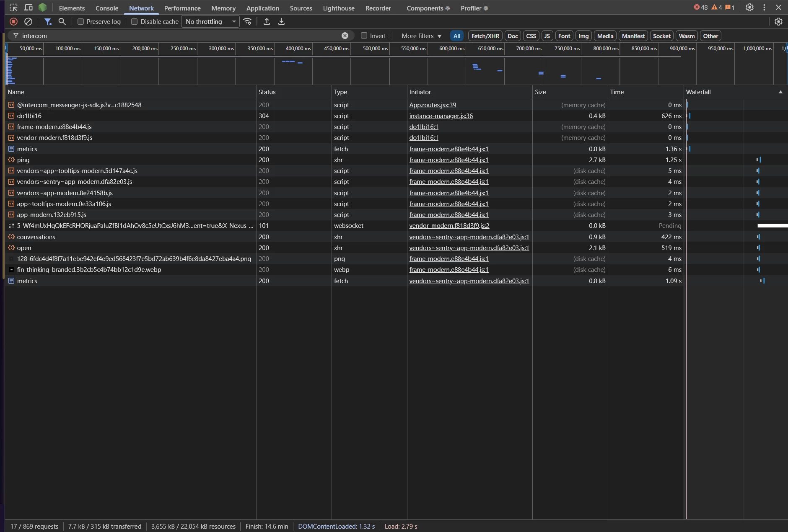Select the inspect element picker icon
This screenshot has height=532, width=788.
13,8
